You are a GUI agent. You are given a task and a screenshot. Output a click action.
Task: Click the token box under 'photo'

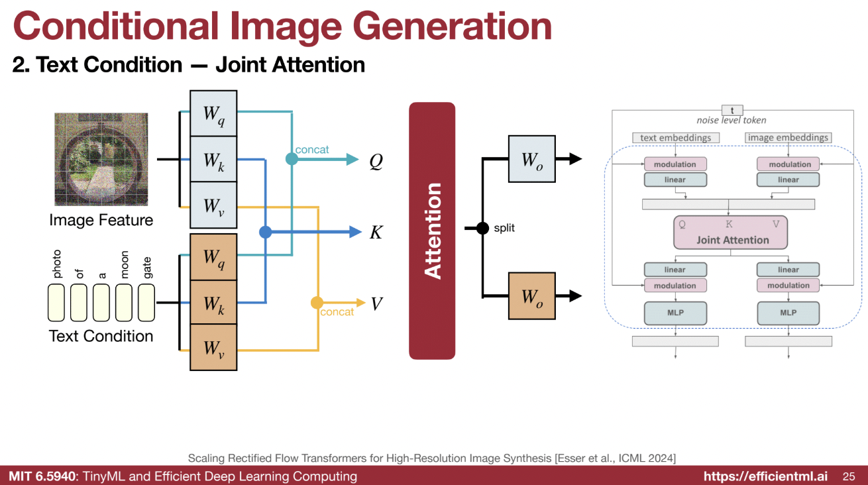pos(56,302)
